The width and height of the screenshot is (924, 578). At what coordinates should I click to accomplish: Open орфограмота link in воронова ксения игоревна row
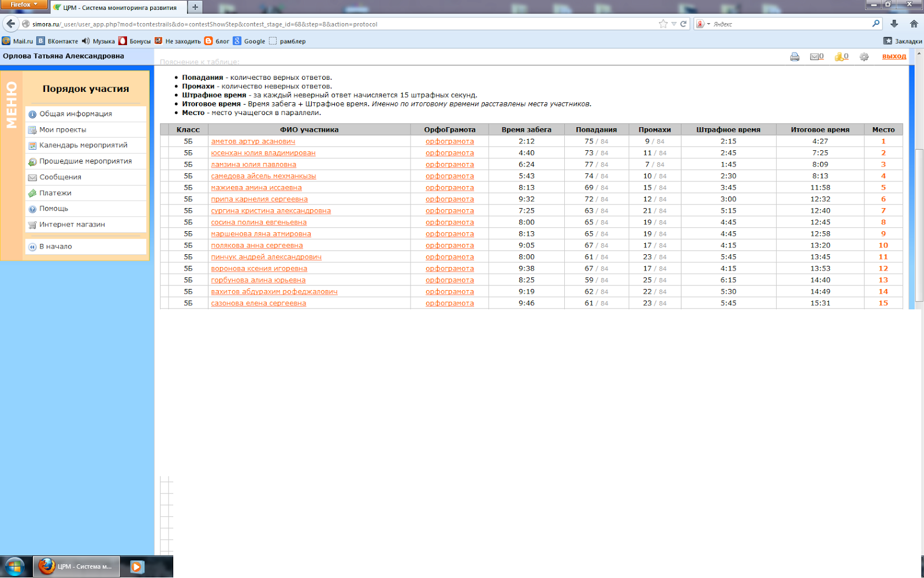point(449,268)
